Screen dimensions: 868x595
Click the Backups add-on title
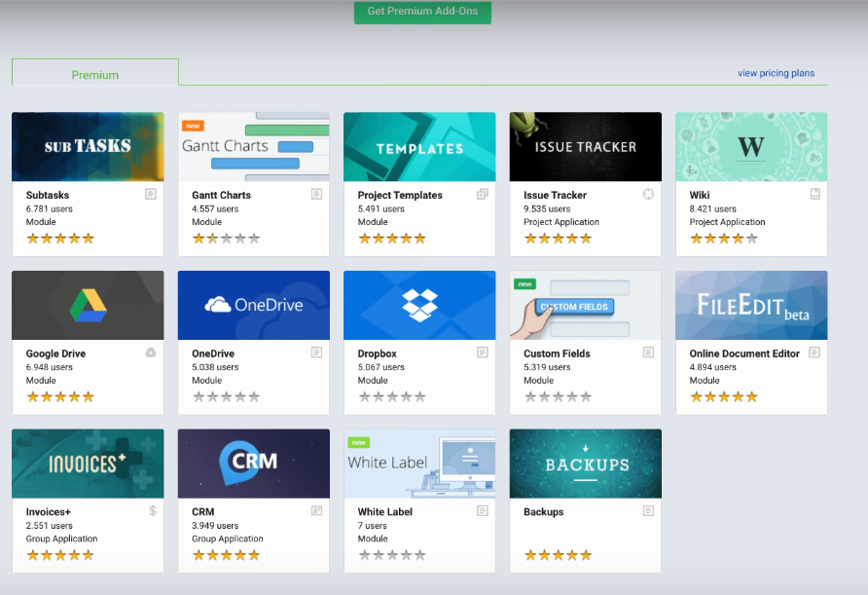[544, 512]
